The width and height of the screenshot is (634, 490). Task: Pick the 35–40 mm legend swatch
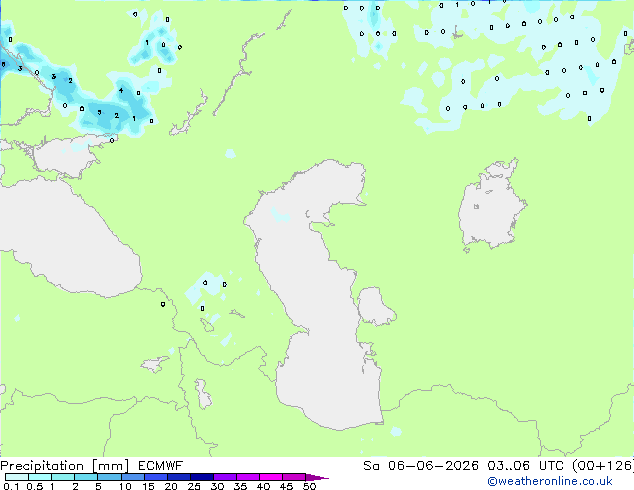[x=248, y=477]
